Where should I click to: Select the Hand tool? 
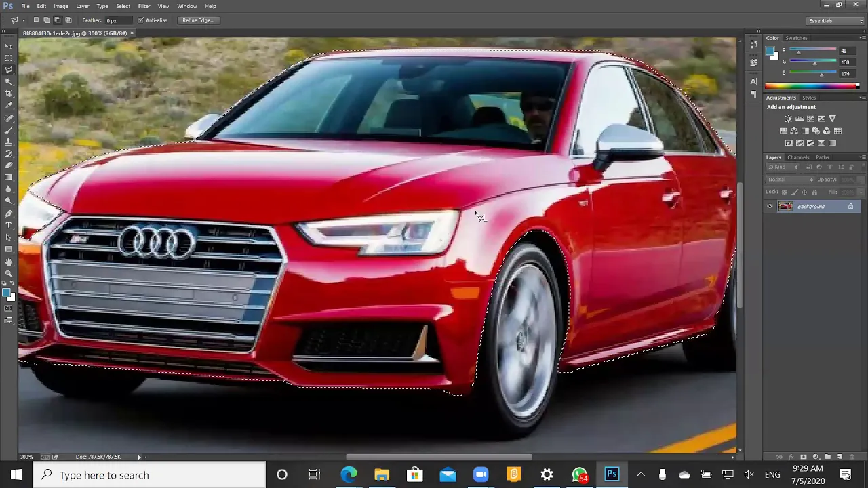[x=9, y=262]
